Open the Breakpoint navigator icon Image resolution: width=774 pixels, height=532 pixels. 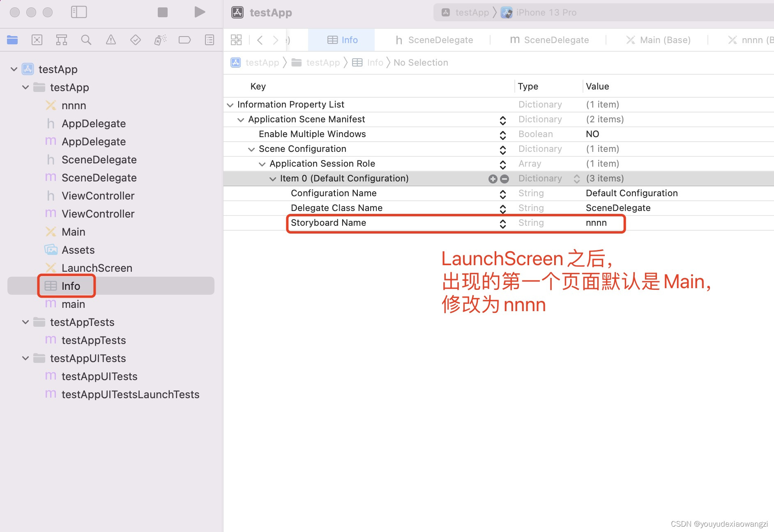[185, 40]
